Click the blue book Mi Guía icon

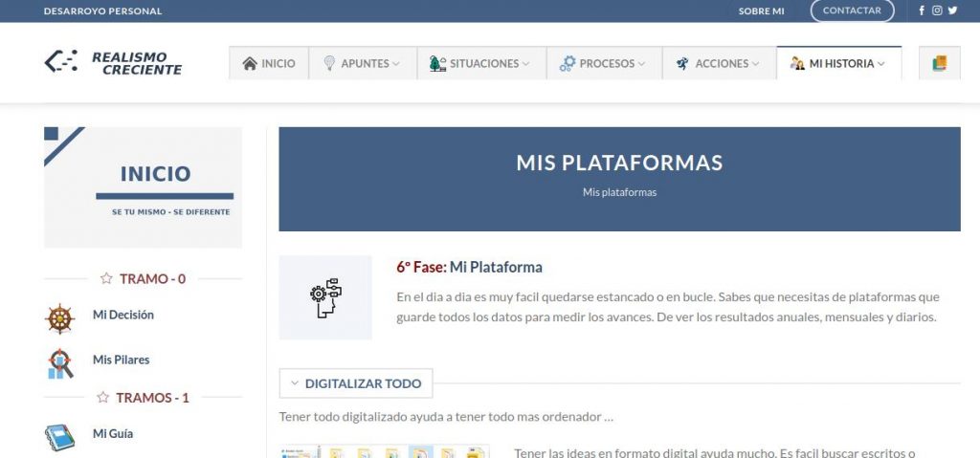click(x=60, y=436)
